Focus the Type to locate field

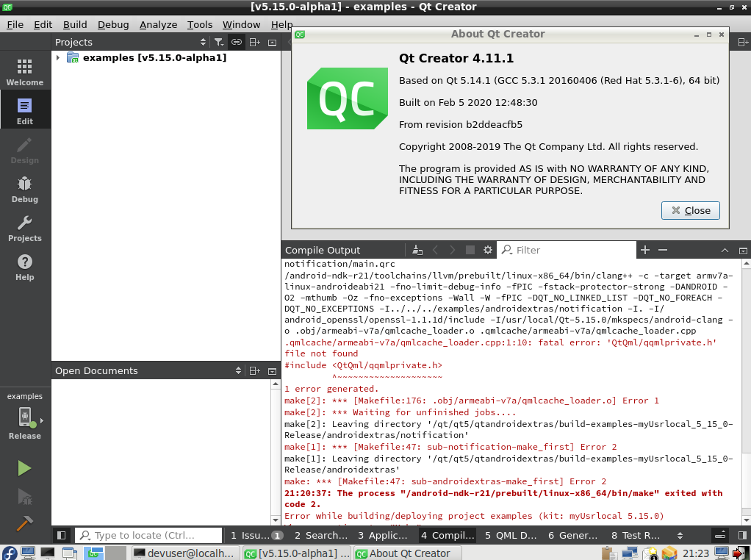(x=148, y=535)
